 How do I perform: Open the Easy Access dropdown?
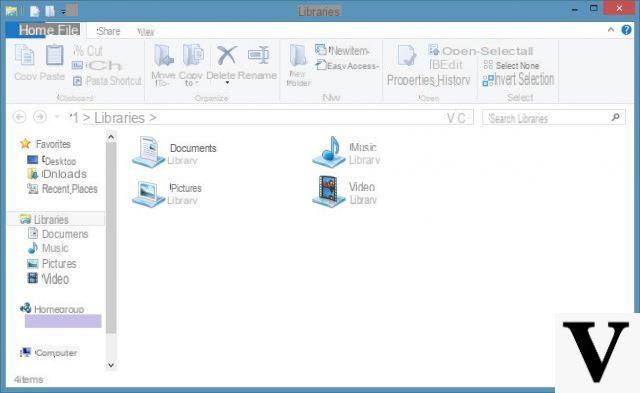pos(347,65)
